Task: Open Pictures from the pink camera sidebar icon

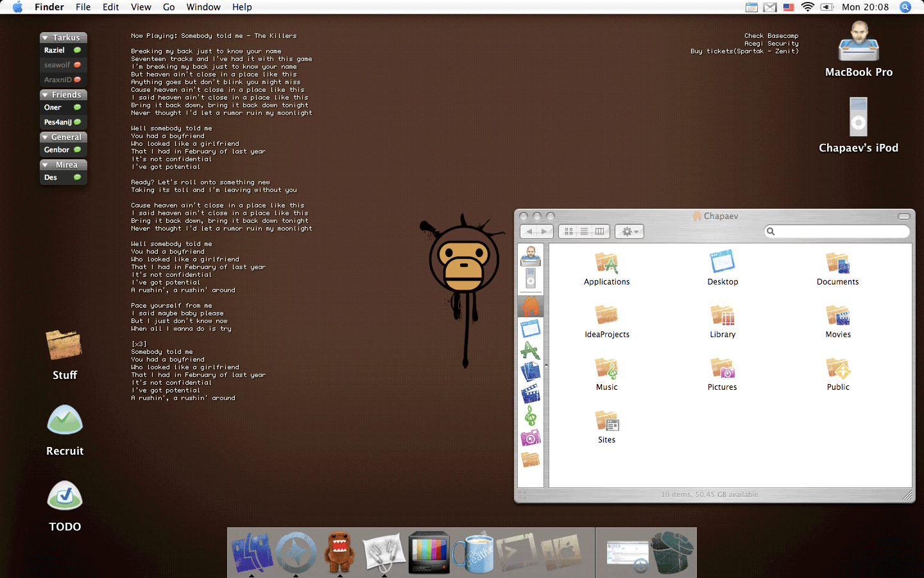Action: tap(531, 438)
